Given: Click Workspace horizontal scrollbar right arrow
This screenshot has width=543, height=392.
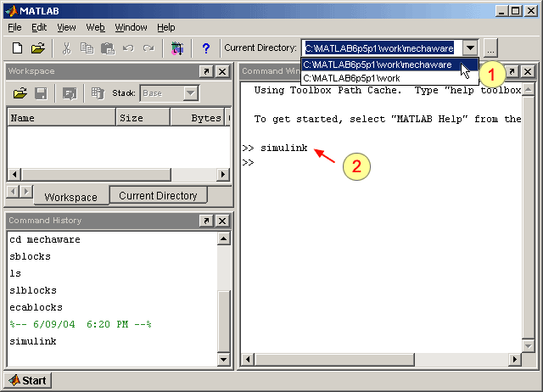Looking at the screenshot, I should point(223,175).
